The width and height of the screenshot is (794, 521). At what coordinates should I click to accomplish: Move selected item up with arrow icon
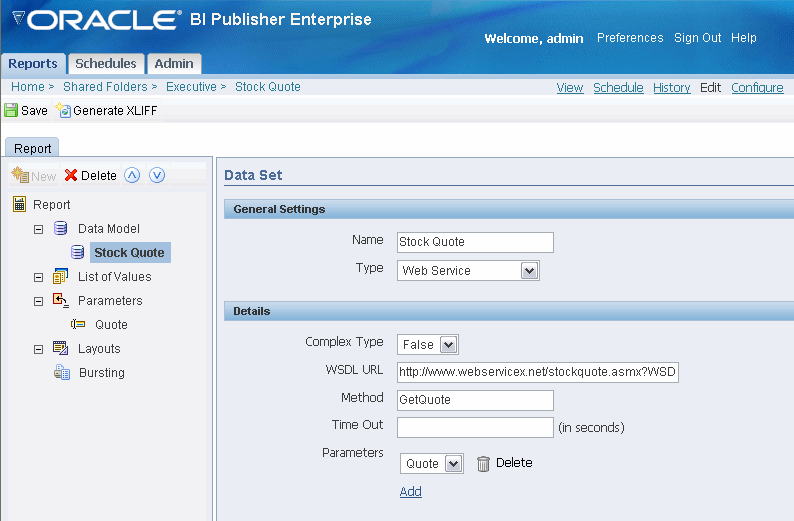132,175
